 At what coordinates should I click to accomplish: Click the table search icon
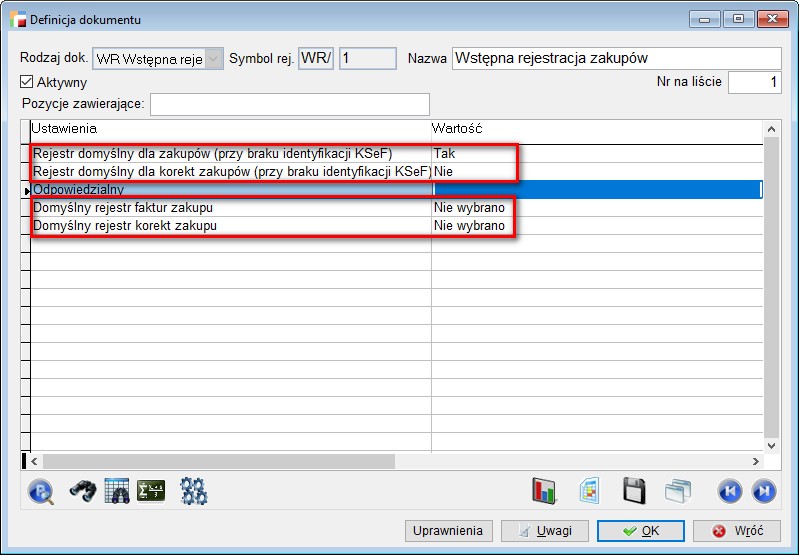coord(117,490)
